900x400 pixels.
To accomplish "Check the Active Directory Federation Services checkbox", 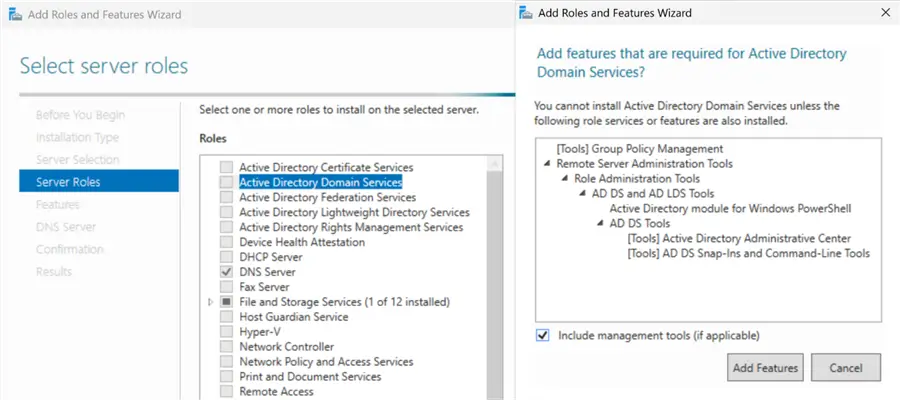I will click(x=227, y=197).
